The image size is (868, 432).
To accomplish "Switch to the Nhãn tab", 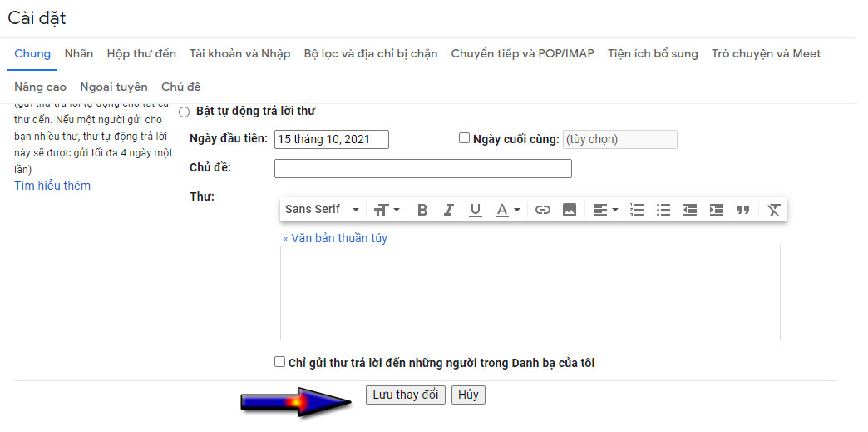I will tap(79, 54).
